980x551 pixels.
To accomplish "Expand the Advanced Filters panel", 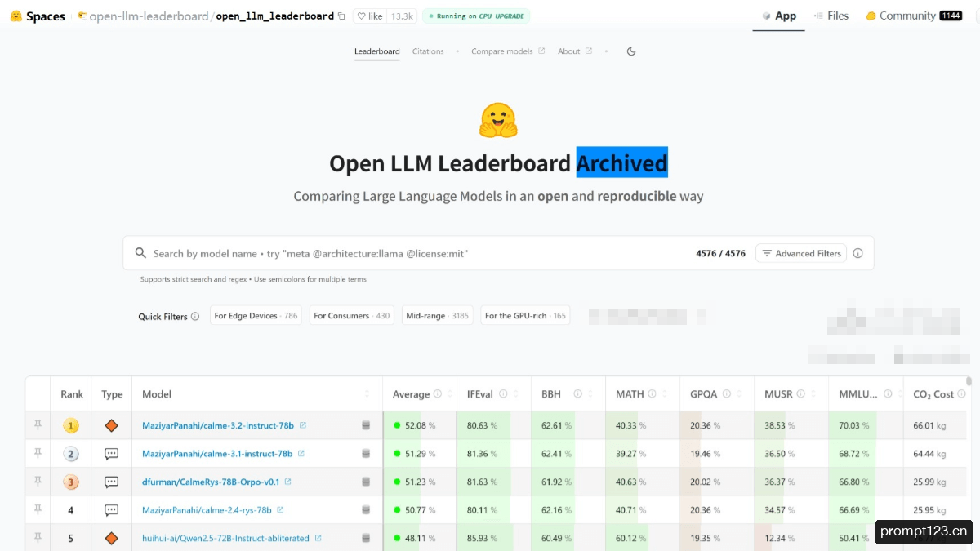I will pyautogui.click(x=801, y=253).
